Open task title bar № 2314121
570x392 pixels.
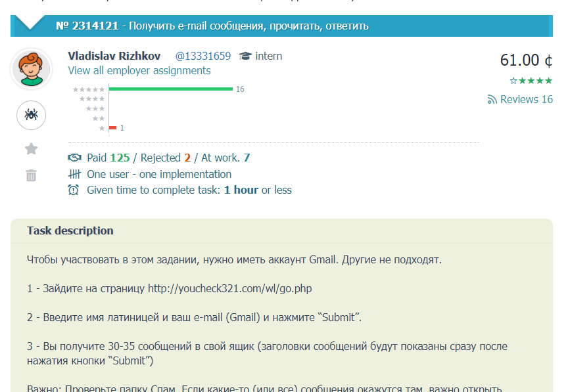click(x=212, y=26)
